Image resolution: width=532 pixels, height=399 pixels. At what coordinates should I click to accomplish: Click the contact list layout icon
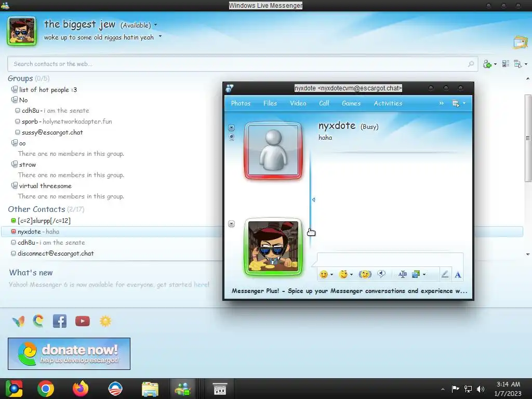506,64
